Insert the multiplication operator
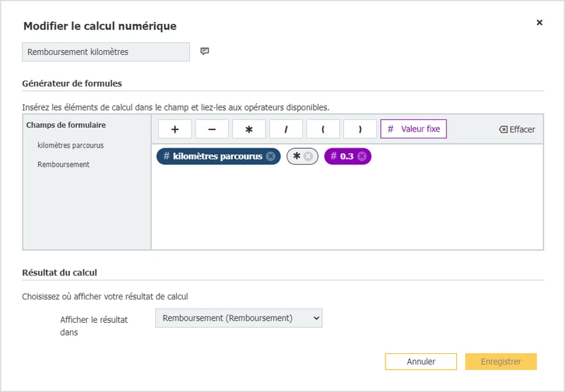This screenshot has width=565, height=392. (x=249, y=129)
